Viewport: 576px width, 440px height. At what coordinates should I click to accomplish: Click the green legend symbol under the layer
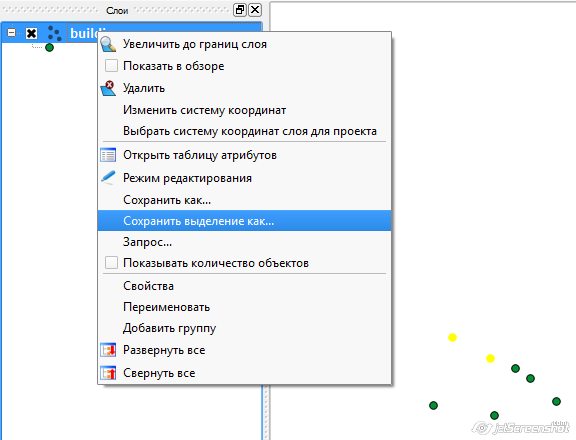pos(49,47)
